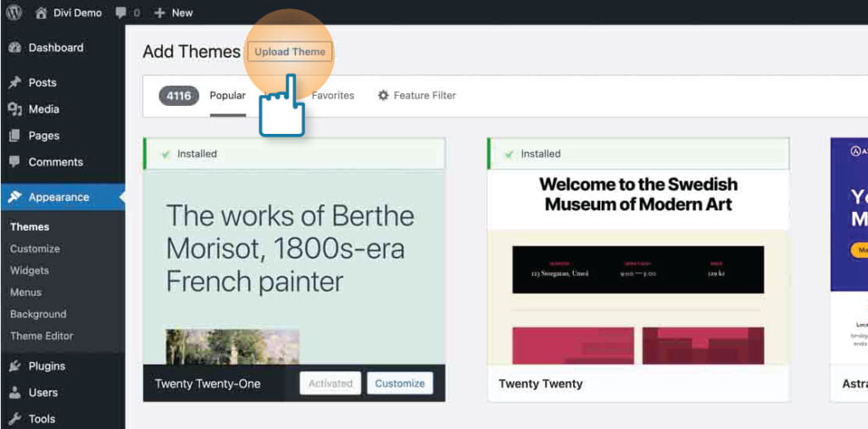Click the home icon beside Divi Demo
868x429 pixels.
tap(41, 13)
